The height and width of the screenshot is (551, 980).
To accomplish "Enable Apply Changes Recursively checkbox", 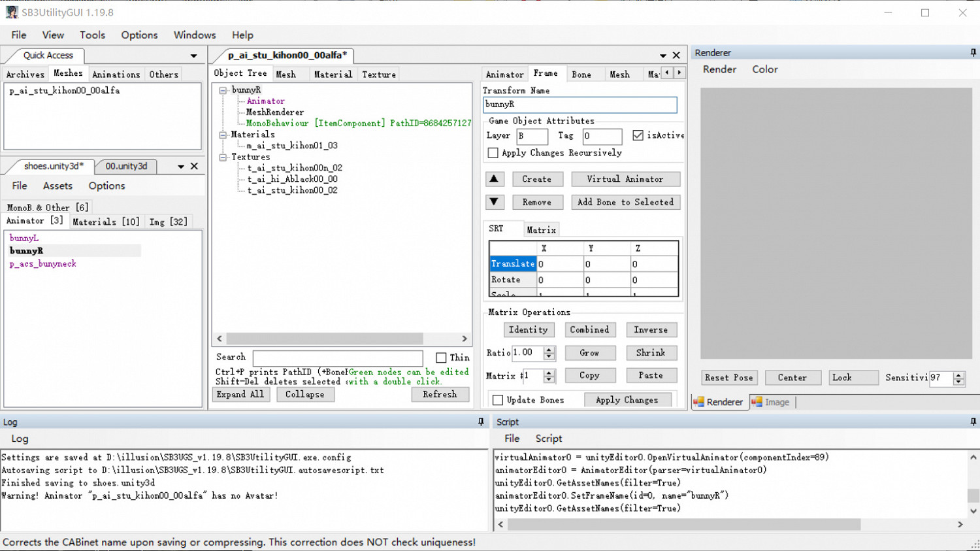I will (493, 153).
